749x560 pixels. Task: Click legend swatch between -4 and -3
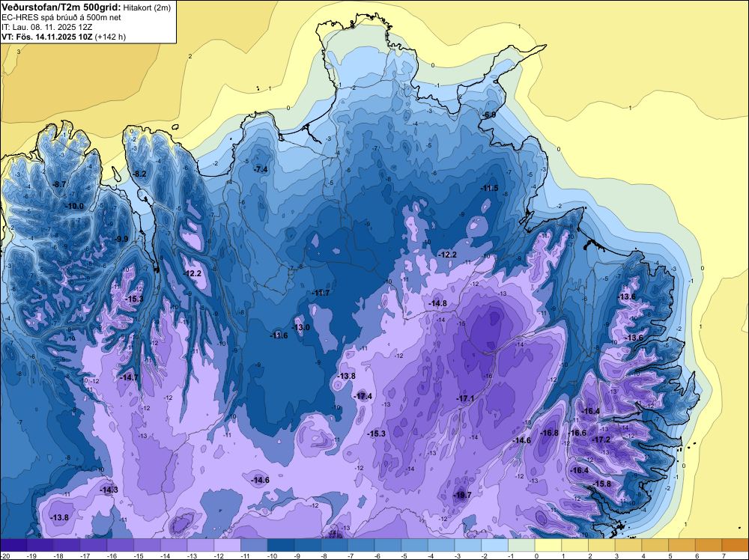coord(441,545)
